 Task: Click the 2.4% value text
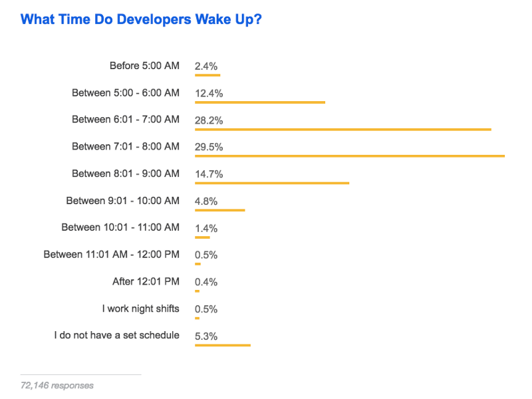pyautogui.click(x=206, y=66)
